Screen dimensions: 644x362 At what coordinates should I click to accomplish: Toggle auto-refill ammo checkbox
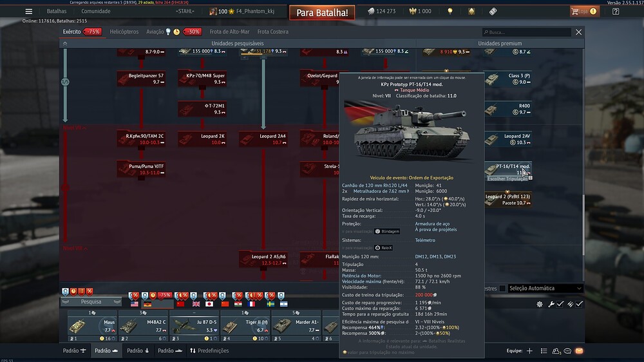(579, 304)
